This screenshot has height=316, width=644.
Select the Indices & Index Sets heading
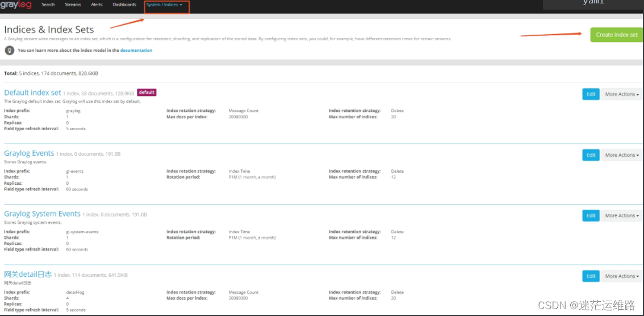[49, 30]
